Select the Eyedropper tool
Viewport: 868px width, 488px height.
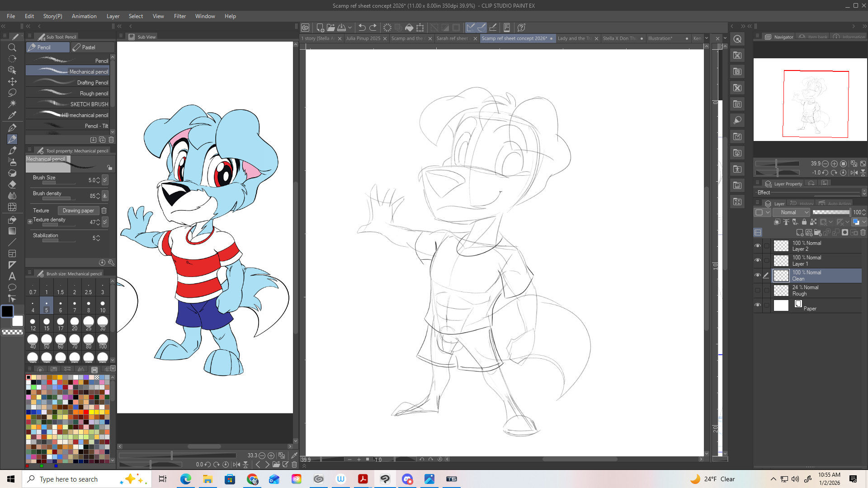click(12, 115)
